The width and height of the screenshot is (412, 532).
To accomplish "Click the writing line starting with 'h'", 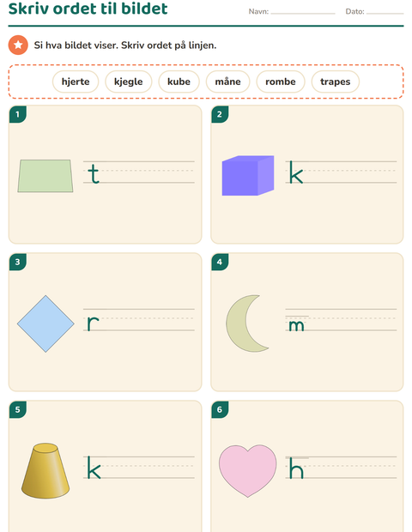I will click(x=341, y=467).
